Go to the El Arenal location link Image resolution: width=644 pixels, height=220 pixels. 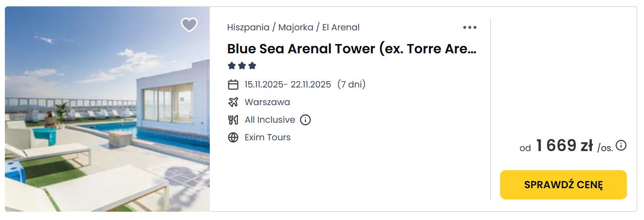tap(341, 27)
